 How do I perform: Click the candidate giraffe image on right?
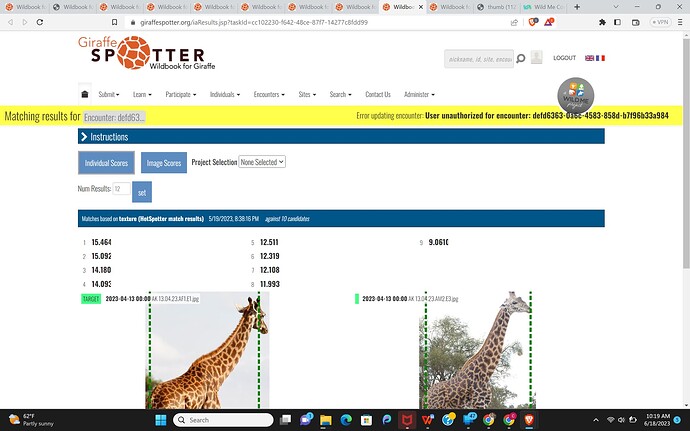click(x=477, y=350)
